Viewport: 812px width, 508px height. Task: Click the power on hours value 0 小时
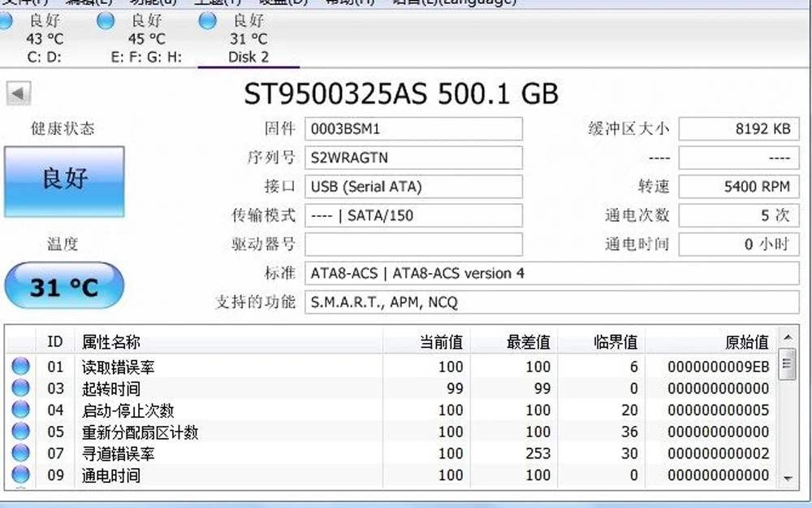(x=739, y=244)
